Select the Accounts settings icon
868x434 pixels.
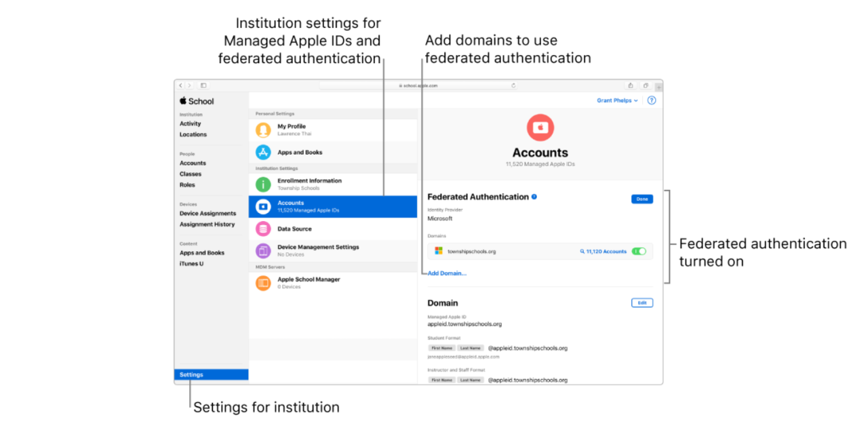264,205
